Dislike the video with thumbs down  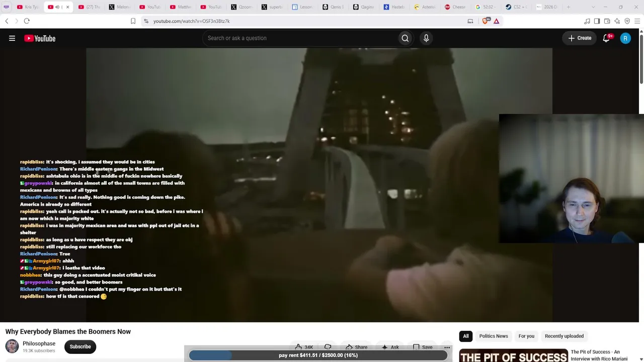click(328, 347)
